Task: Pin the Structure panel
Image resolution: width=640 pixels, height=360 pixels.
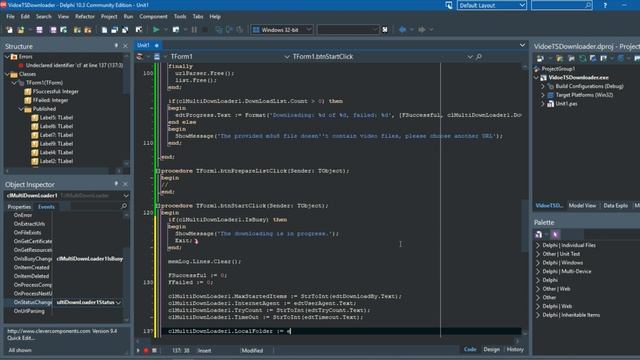Action: pyautogui.click(x=116, y=46)
